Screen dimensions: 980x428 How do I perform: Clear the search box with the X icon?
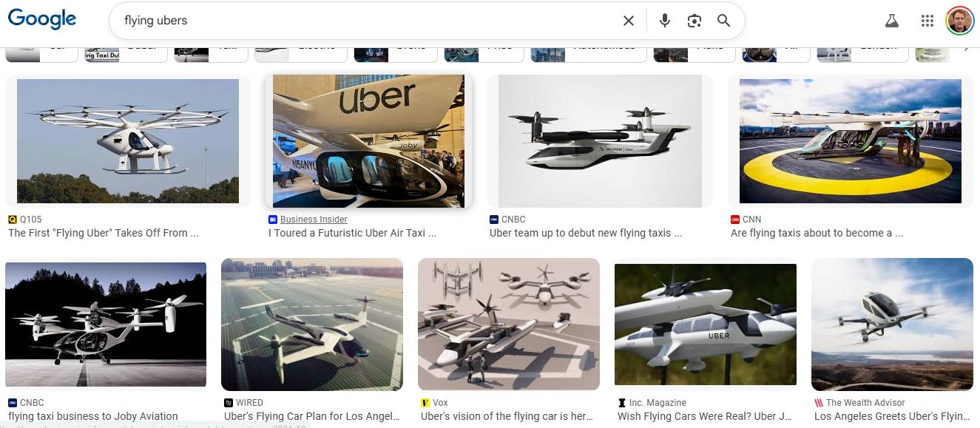pyautogui.click(x=629, y=21)
